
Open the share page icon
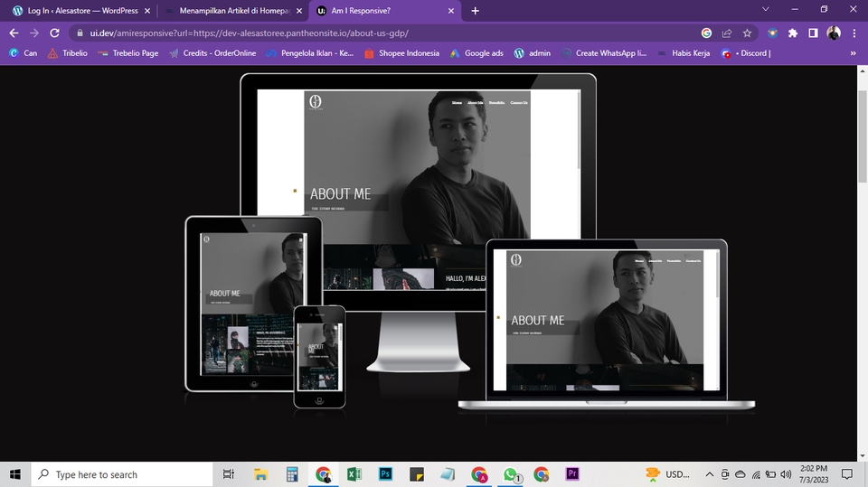[727, 33]
